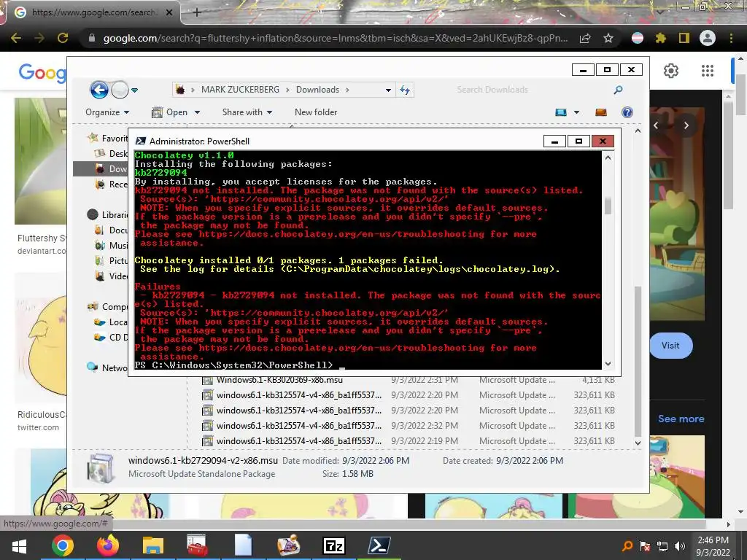Select Local Disk in the navigation pane
Screen dimensions: 747x560
(x=111, y=322)
